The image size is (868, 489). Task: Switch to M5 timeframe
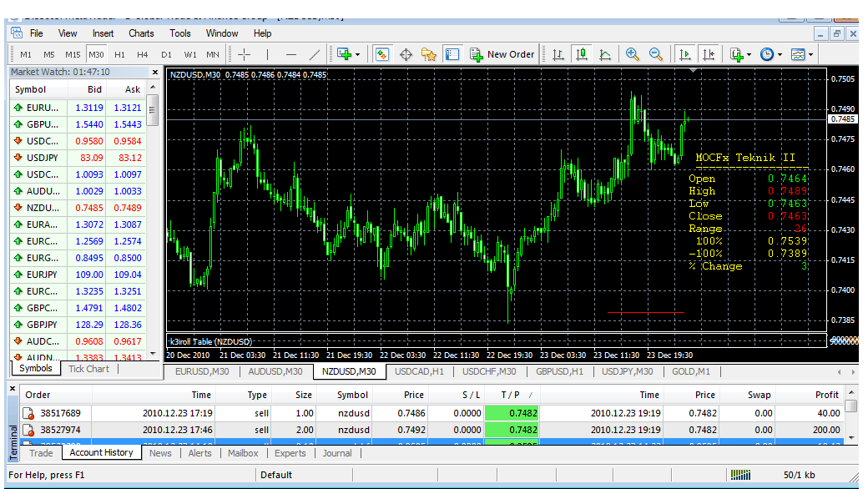click(48, 54)
